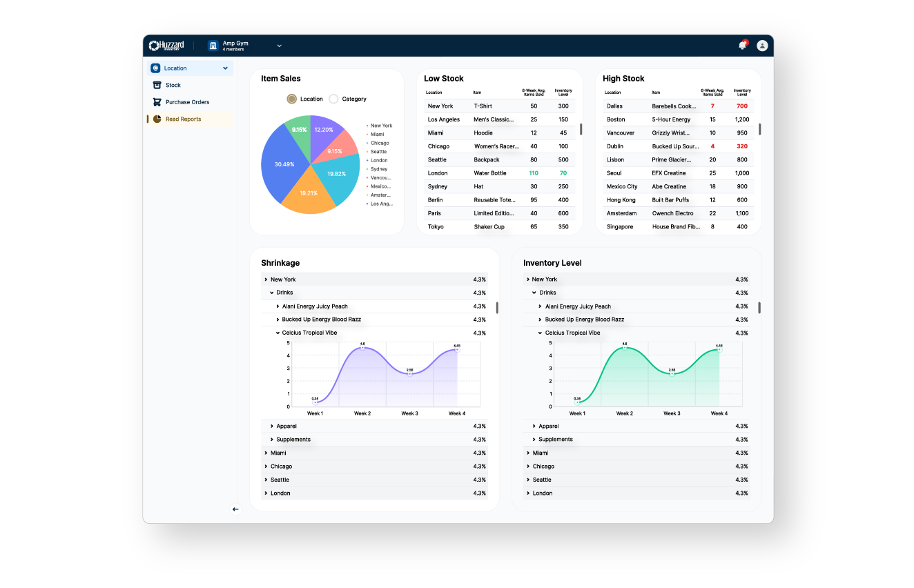The image size is (914, 588).
Task: Expand Bucked Up Energy Blood Razz under Inventory Level
Action: tap(541, 320)
